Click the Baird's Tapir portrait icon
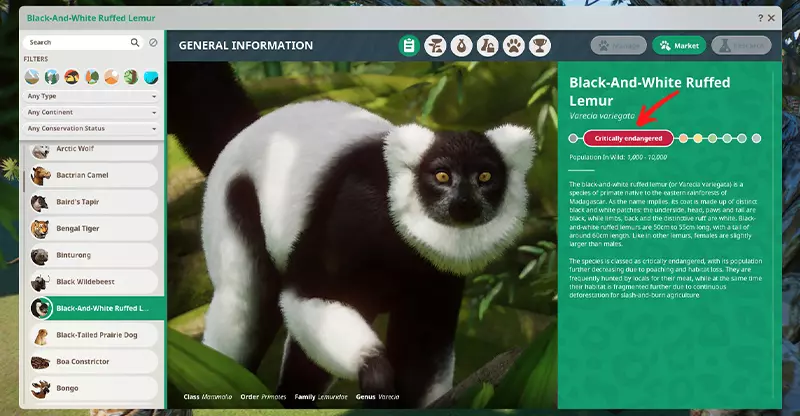Screen dimensions: 800x416 (40, 202)
